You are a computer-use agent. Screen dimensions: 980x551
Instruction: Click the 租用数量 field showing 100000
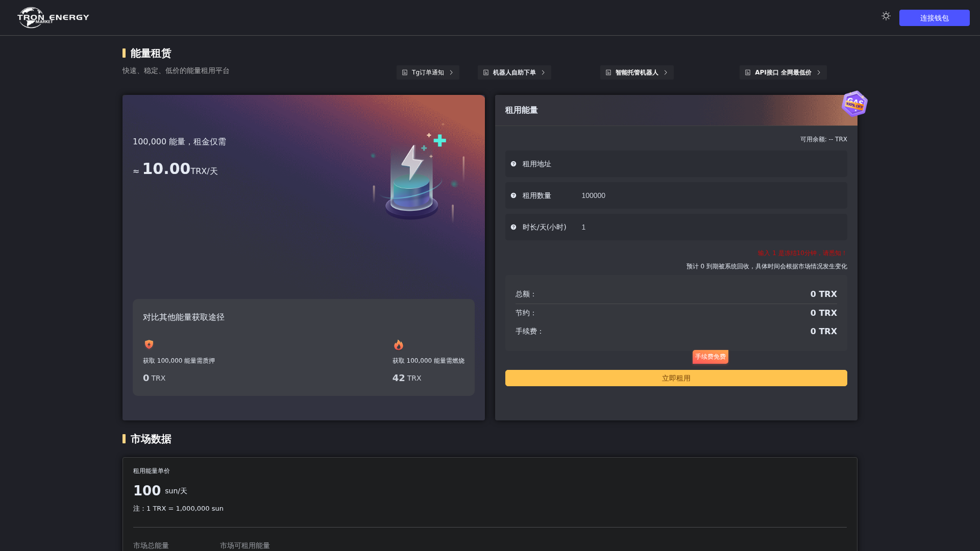point(676,195)
